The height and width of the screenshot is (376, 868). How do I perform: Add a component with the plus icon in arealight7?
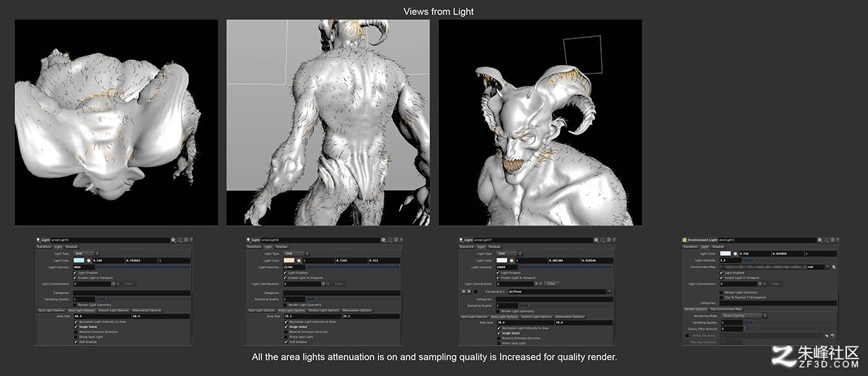469,291
